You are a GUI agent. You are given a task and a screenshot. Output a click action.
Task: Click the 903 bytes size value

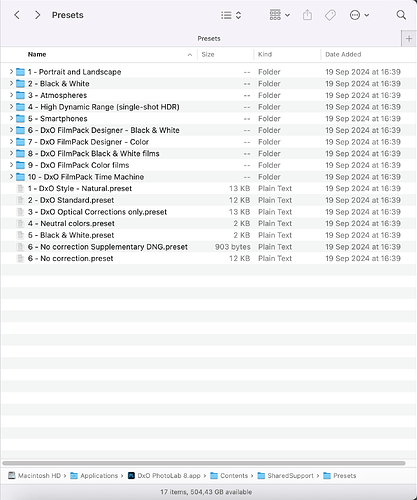[232, 247]
